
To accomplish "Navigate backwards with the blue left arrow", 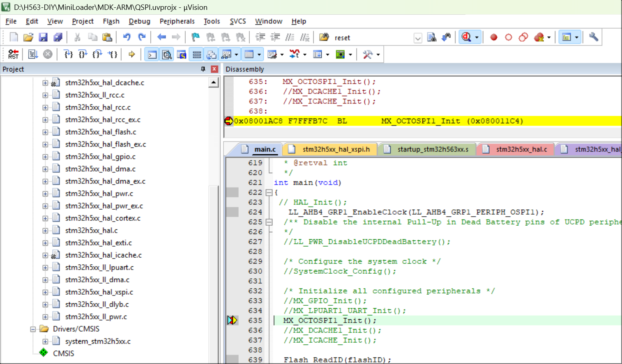I will pyautogui.click(x=161, y=37).
